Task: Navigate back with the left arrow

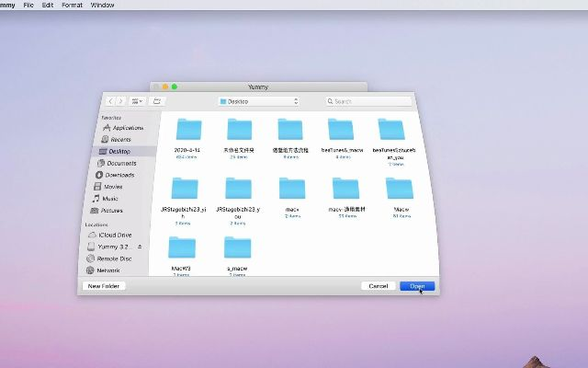Action: tap(111, 101)
